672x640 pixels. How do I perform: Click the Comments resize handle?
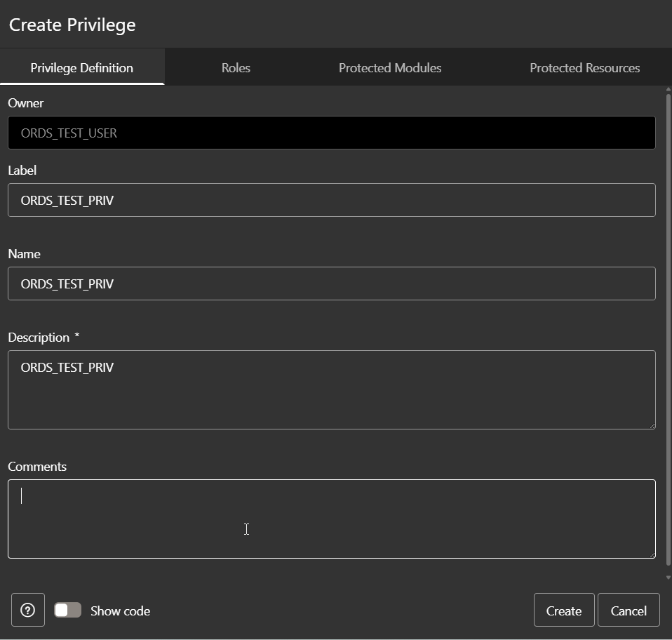tap(652, 554)
